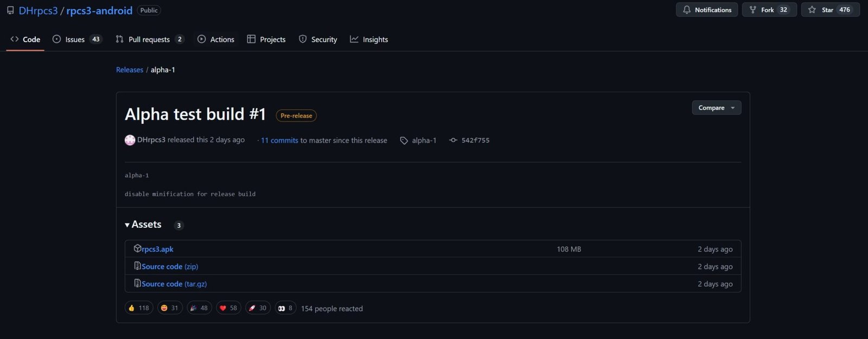Open the Compare dropdown
Viewport: 868px width, 339px height.
pyautogui.click(x=717, y=107)
